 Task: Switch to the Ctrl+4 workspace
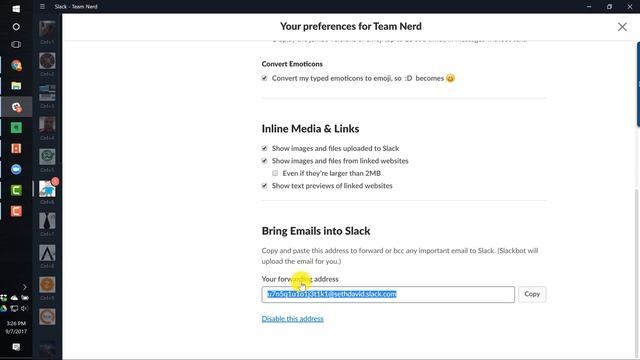point(47,124)
